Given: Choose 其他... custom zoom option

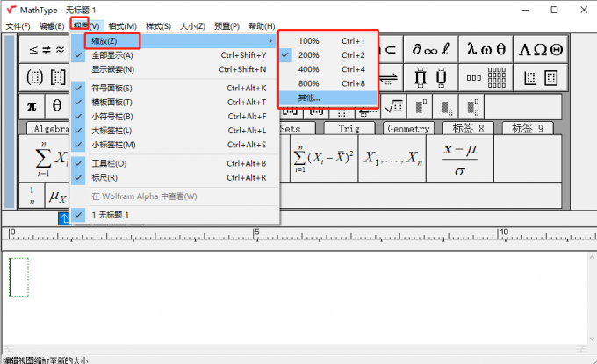Looking at the screenshot, I should pyautogui.click(x=328, y=97).
